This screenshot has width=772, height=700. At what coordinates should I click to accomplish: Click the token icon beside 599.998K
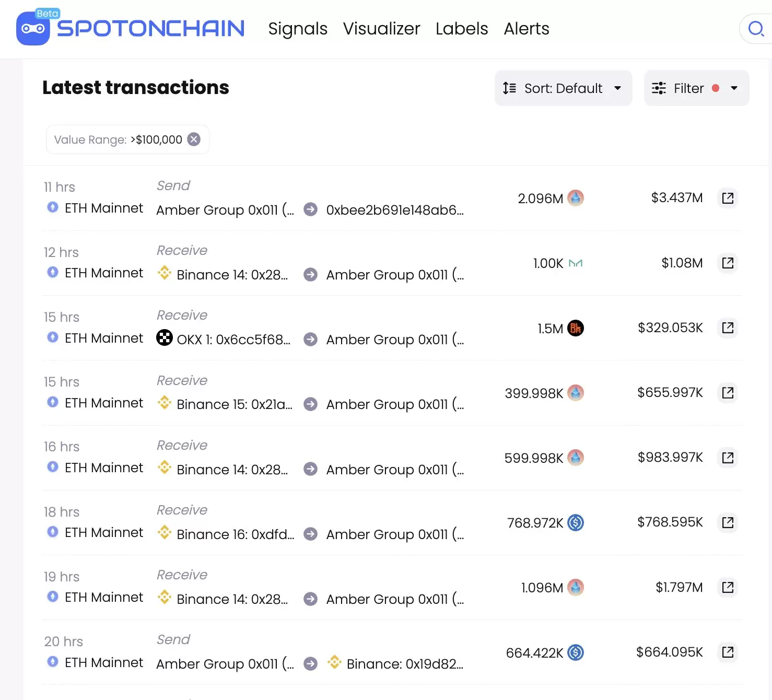point(576,458)
